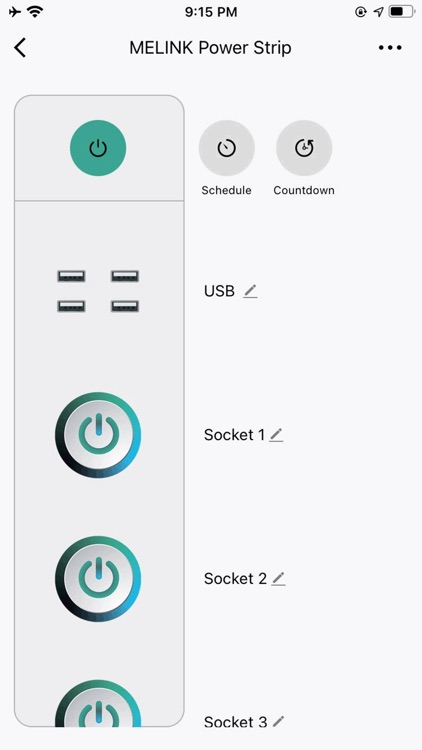Open the Schedule timer icon
The image size is (422, 750).
(227, 148)
